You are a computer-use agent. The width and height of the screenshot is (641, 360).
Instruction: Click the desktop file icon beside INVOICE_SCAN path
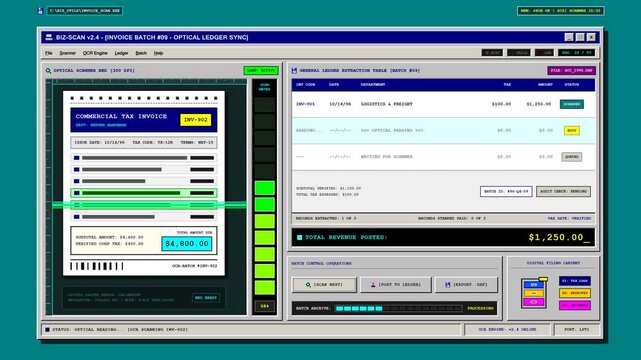tap(40, 11)
